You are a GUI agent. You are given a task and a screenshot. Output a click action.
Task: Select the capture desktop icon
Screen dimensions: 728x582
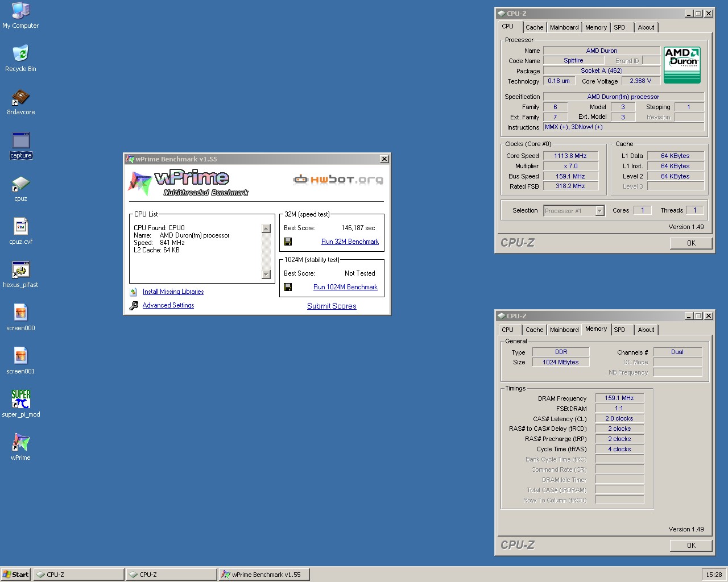point(20,140)
